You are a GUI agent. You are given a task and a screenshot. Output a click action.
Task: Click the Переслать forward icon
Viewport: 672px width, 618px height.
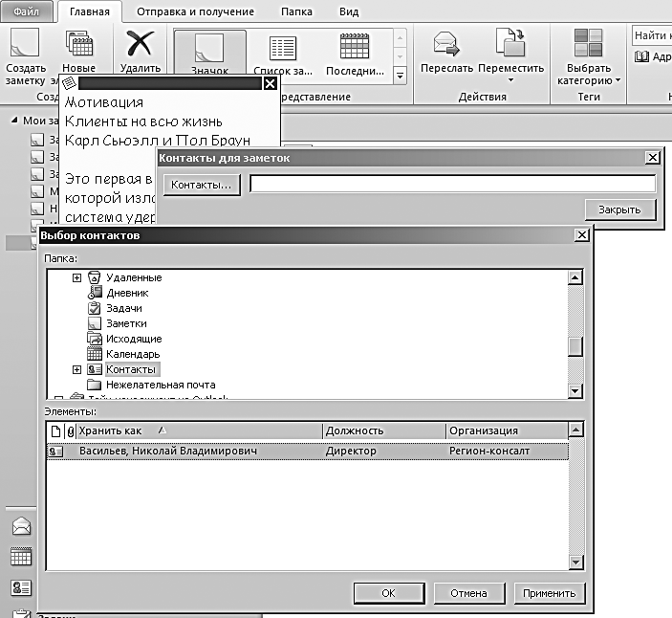[x=445, y=44]
